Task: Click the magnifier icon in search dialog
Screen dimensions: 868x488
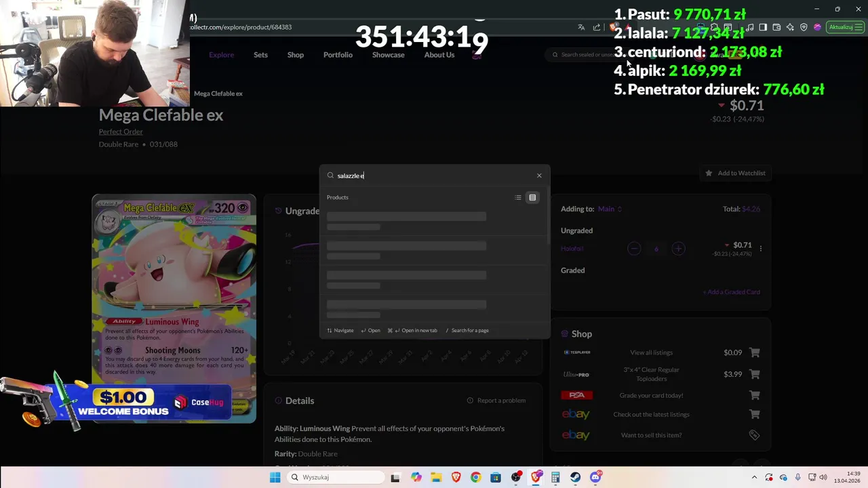Action: coord(330,176)
